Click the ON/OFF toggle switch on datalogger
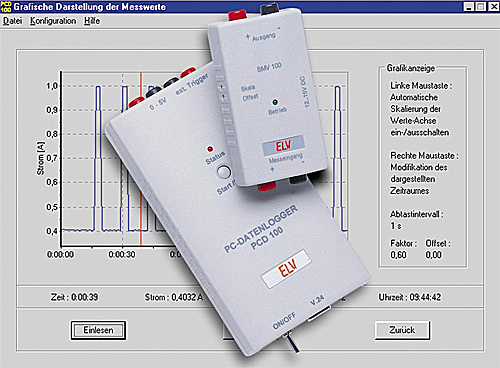 [x=293, y=343]
